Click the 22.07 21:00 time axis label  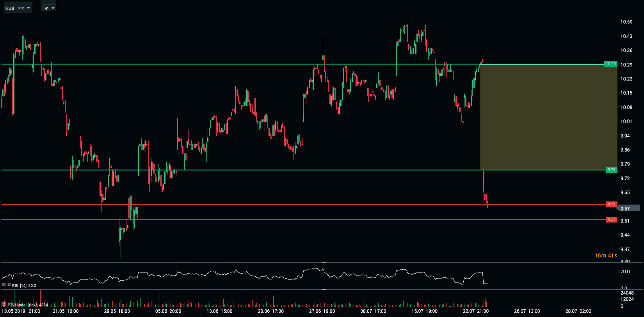point(476,311)
